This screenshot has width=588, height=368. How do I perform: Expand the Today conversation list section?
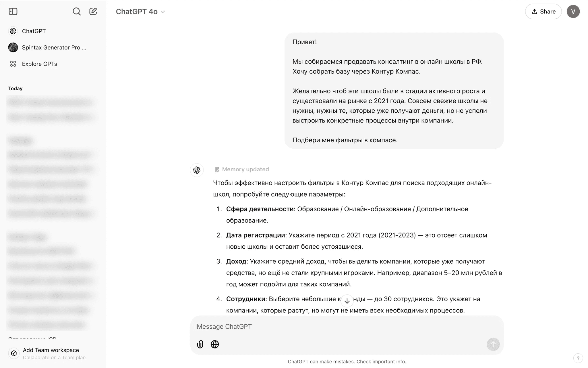(x=15, y=88)
